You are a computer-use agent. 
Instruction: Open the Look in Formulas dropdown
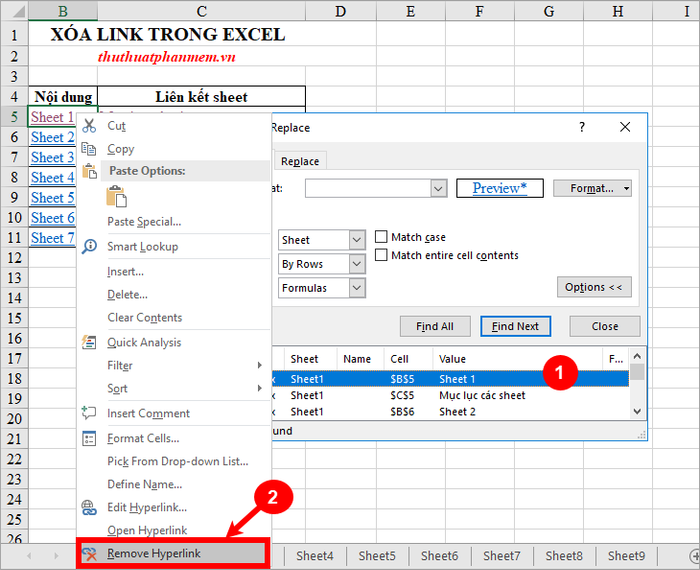tap(356, 288)
